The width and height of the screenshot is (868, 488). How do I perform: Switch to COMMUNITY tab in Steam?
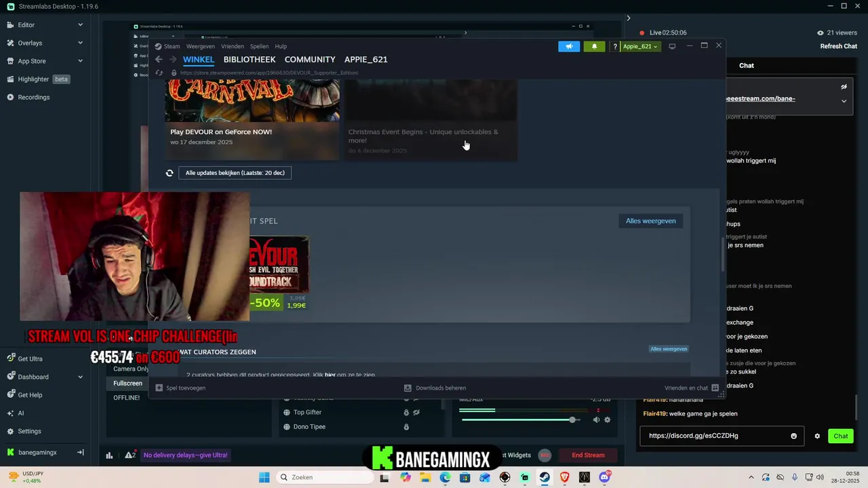point(310,60)
